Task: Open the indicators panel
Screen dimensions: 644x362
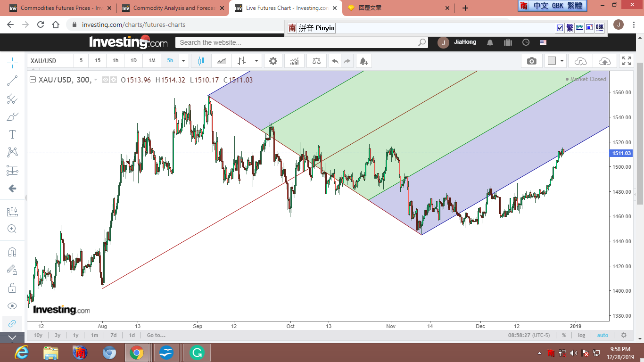Action: (294, 61)
